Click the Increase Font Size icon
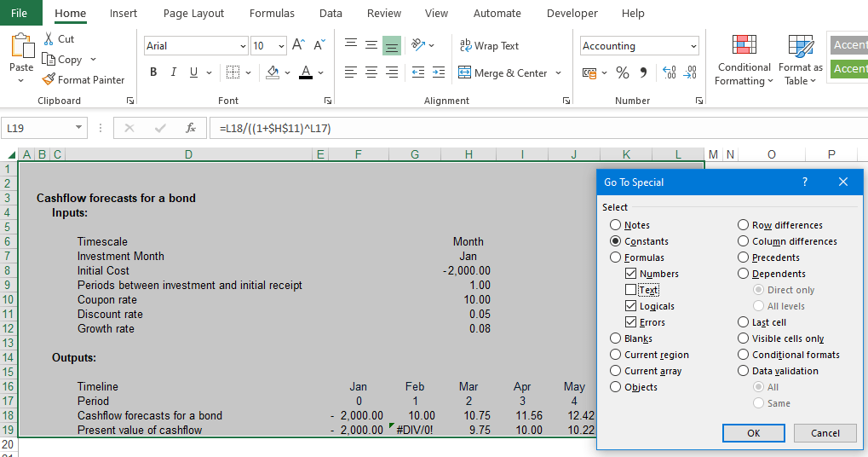This screenshot has width=868, height=457. [298, 45]
